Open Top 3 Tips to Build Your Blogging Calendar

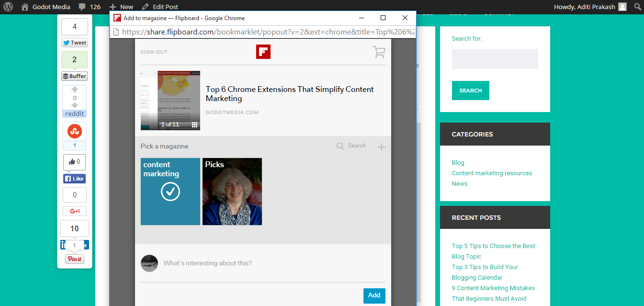coord(485,272)
